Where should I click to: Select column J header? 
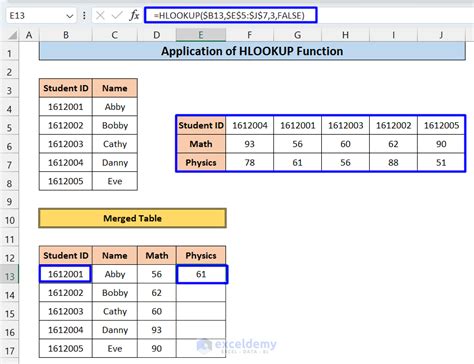pos(441,35)
